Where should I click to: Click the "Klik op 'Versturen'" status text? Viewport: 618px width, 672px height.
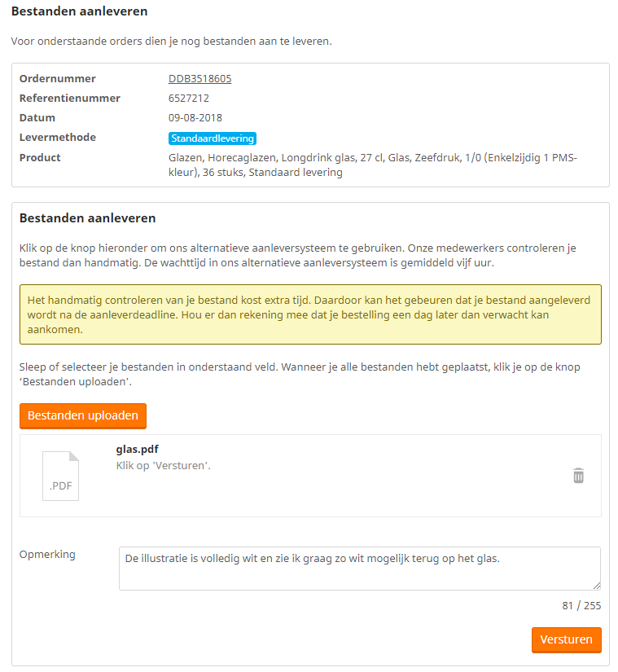click(x=164, y=466)
